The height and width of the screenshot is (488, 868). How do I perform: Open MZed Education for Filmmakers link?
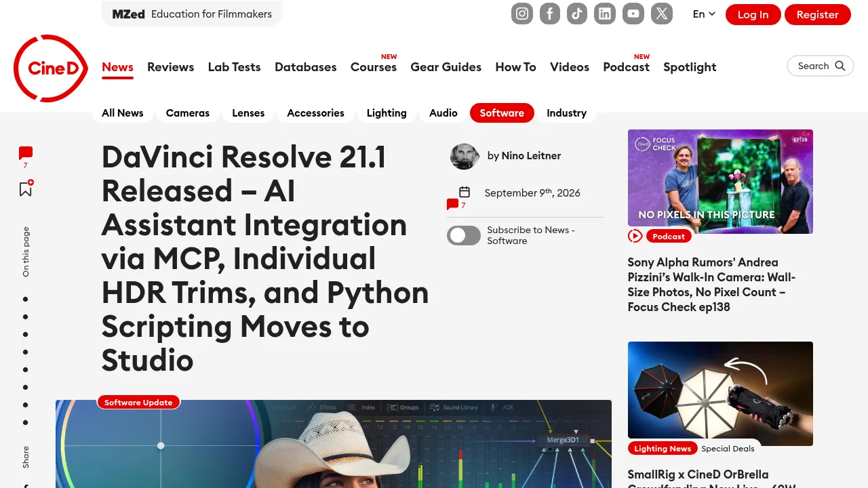pyautogui.click(x=192, y=14)
